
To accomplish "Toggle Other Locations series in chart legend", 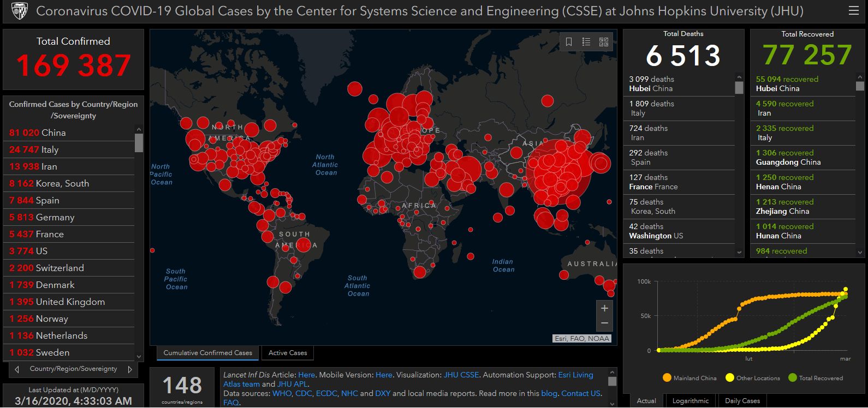I will tap(753, 378).
